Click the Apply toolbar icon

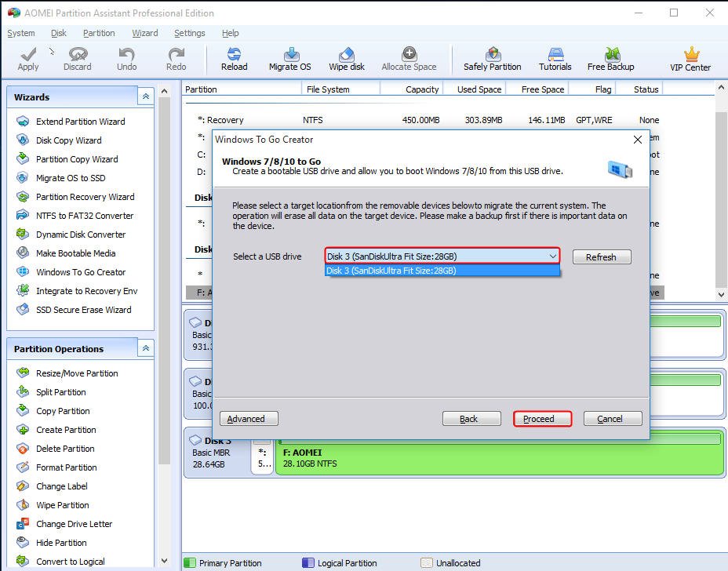point(28,59)
